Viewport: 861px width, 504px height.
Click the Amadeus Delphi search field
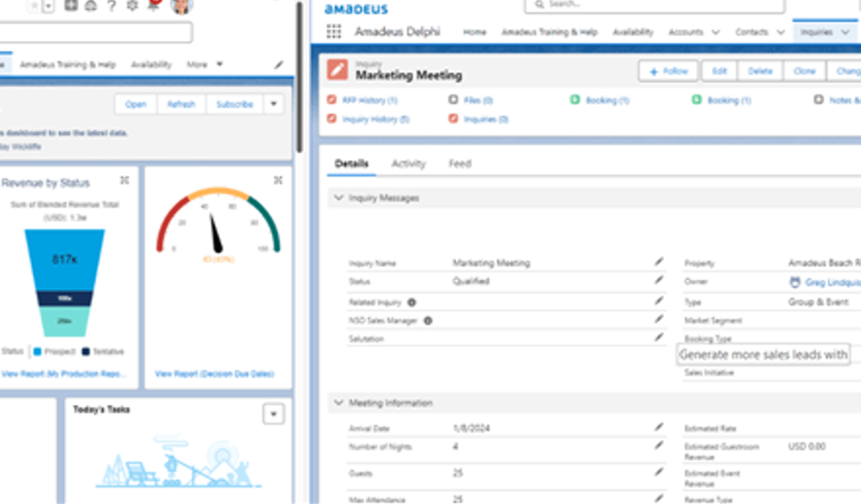pos(654,5)
